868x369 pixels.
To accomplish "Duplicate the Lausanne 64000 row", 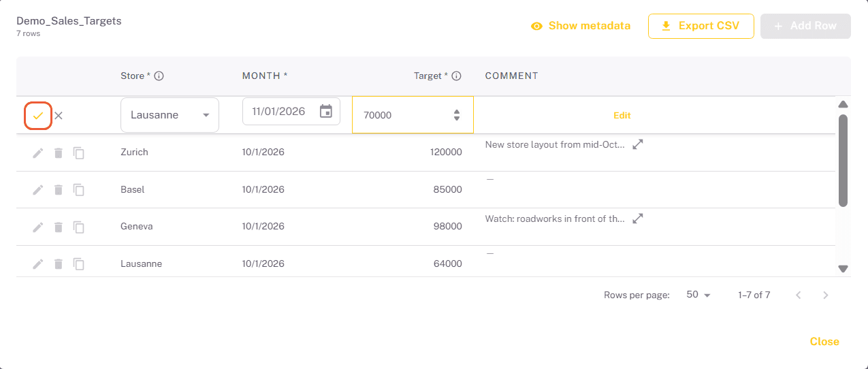I will pos(79,263).
